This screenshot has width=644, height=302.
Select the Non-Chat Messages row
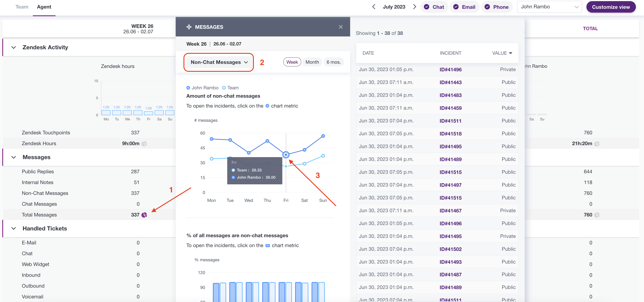point(89,193)
